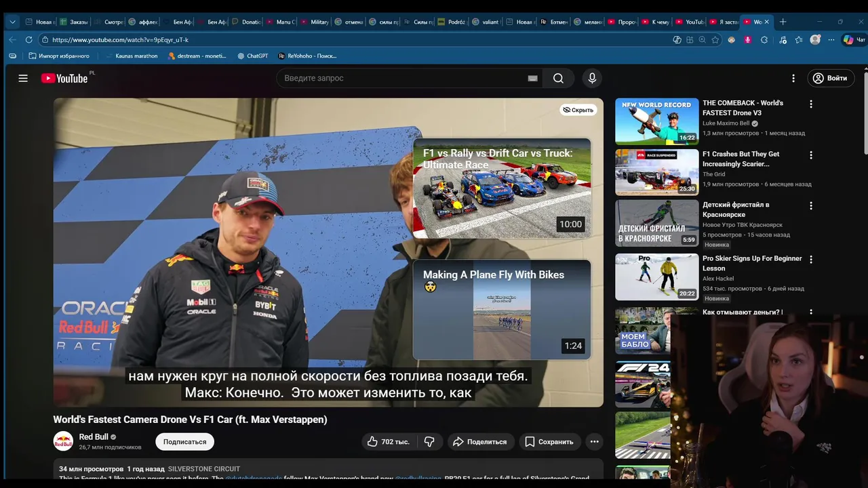Open the F1 Crashes But They Get video title
This screenshot has height=488, width=868.
[x=741, y=159]
